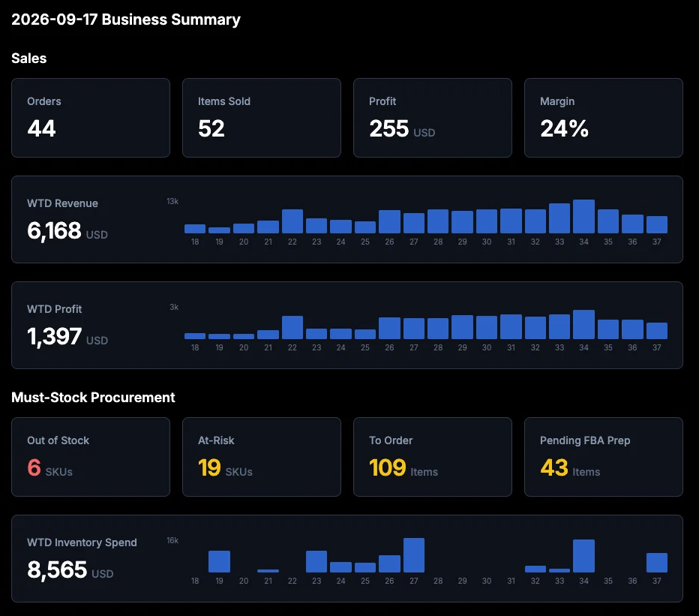Screen dimensions: 699x616
Task: Click the WTD Profit value 1,397
Action: click(55, 336)
